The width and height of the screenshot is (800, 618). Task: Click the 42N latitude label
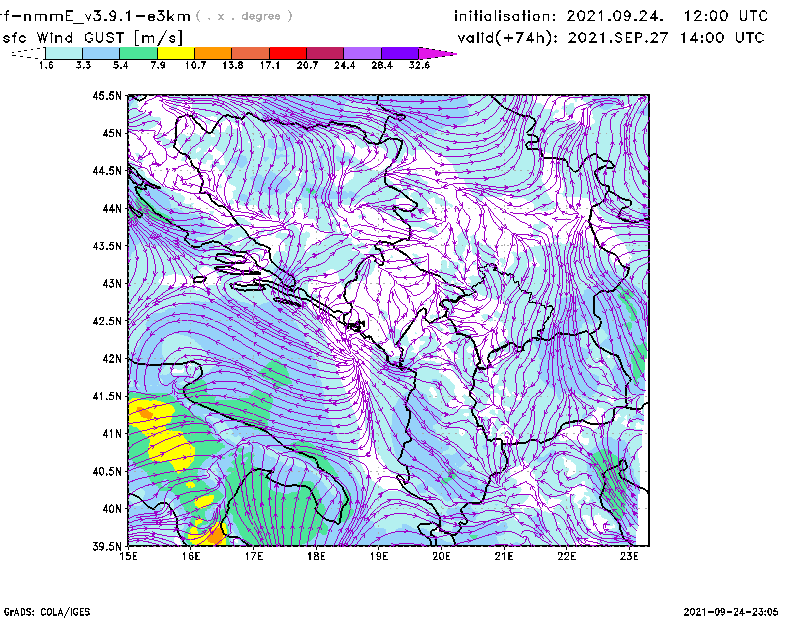coord(112,359)
